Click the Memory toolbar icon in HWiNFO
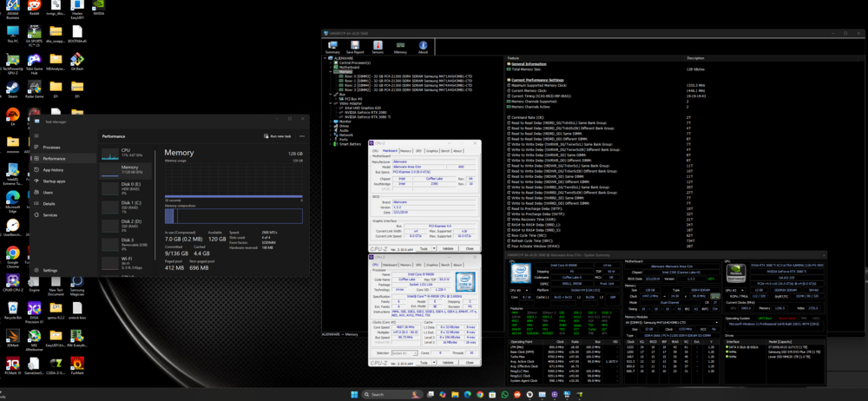Screen dimensions: 868x401 pos(400,47)
